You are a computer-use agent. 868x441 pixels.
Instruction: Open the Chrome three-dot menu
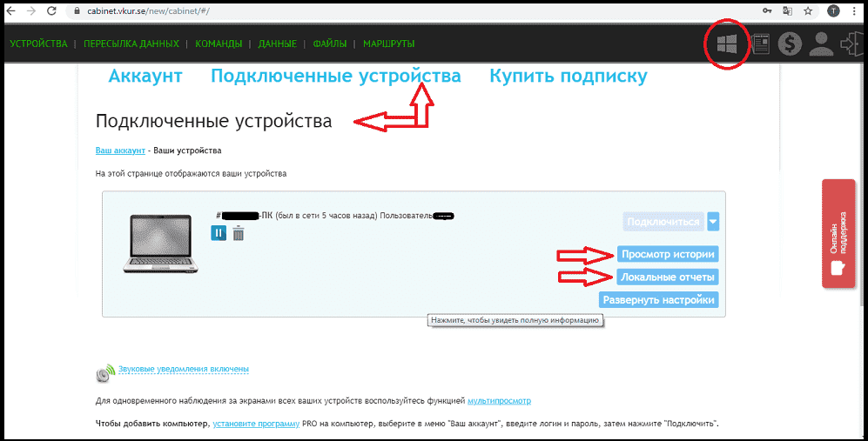coord(855,11)
